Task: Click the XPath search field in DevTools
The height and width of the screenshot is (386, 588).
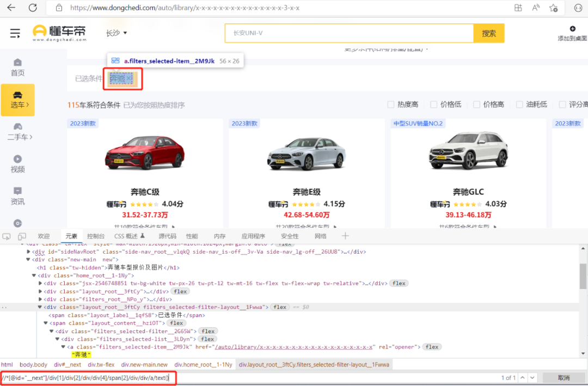Action: point(88,378)
